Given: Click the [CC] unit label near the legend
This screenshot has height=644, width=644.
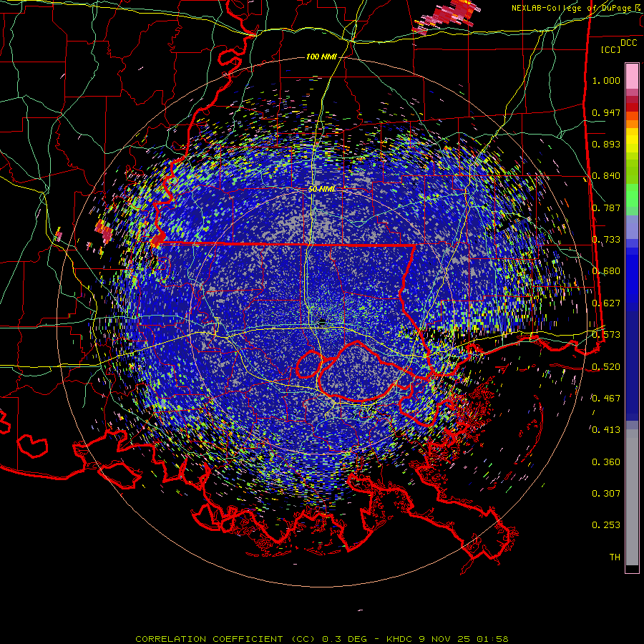Looking at the screenshot, I should pos(611,49).
